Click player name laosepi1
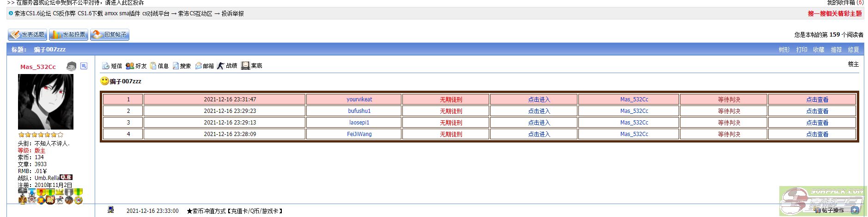The image size is (868, 217). click(x=359, y=122)
